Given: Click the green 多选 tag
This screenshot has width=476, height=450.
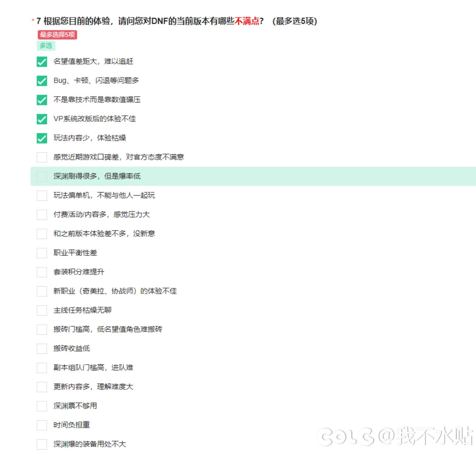Looking at the screenshot, I should pos(46,46).
